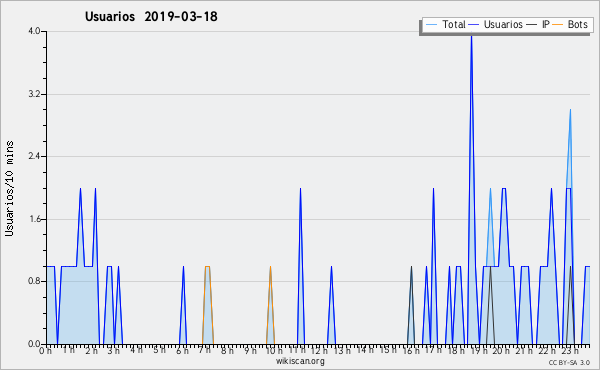
Task: Click the chart title 'Usuarios 2019-03-18'
Action: pos(151,17)
